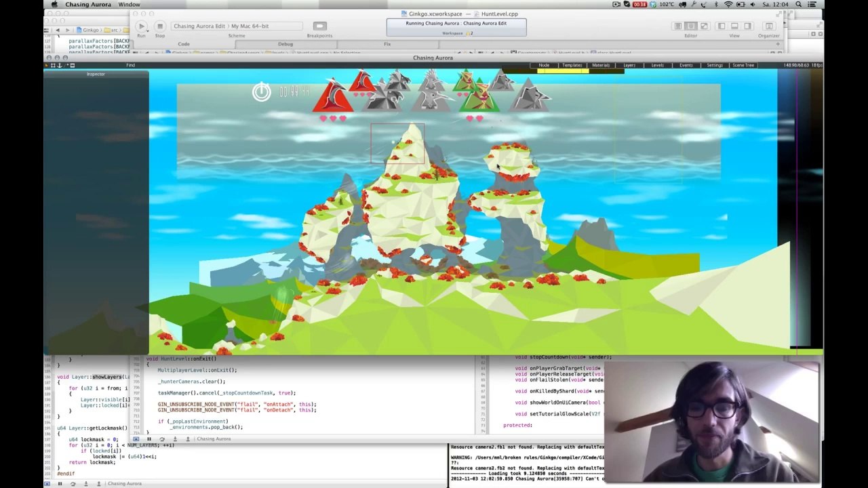The image size is (868, 488).
Task: Click the Debug tab in Xcode tab bar
Action: pyautogui.click(x=285, y=44)
